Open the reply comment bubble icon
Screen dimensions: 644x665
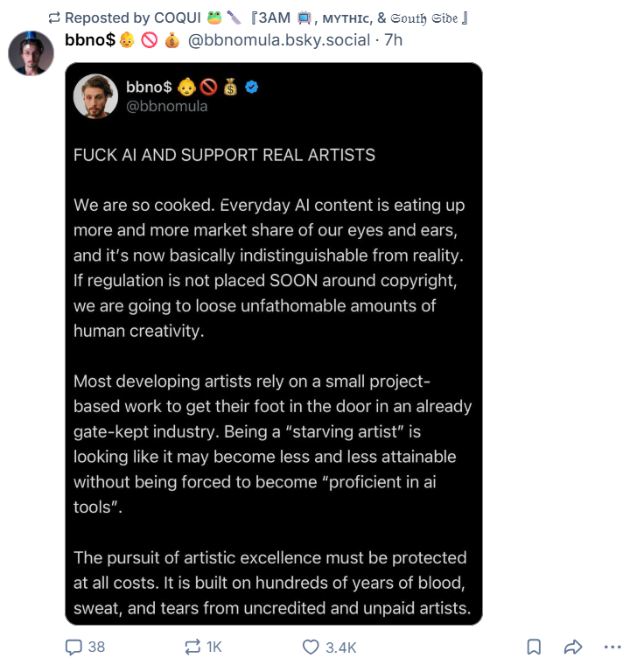(x=73, y=647)
